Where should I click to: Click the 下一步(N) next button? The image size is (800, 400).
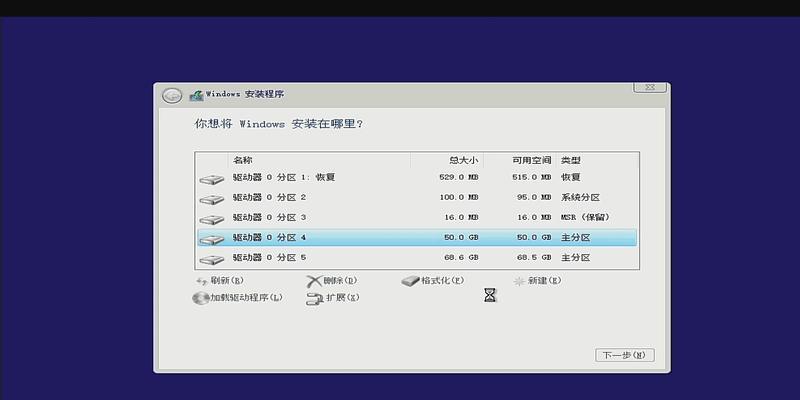pyautogui.click(x=624, y=355)
